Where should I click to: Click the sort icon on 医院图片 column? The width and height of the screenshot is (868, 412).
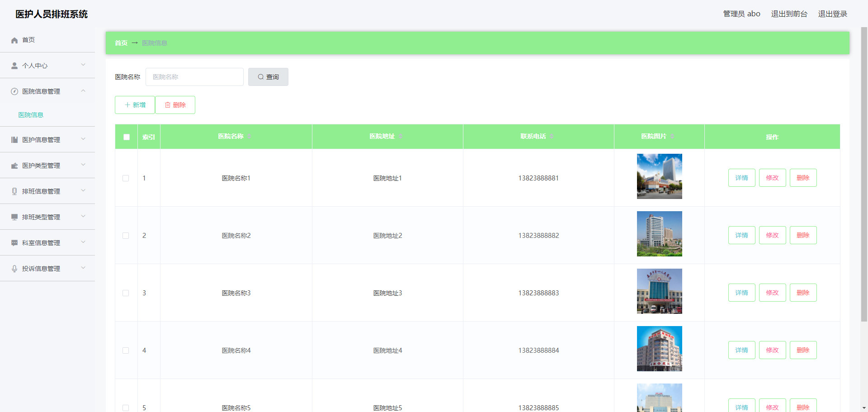click(672, 137)
